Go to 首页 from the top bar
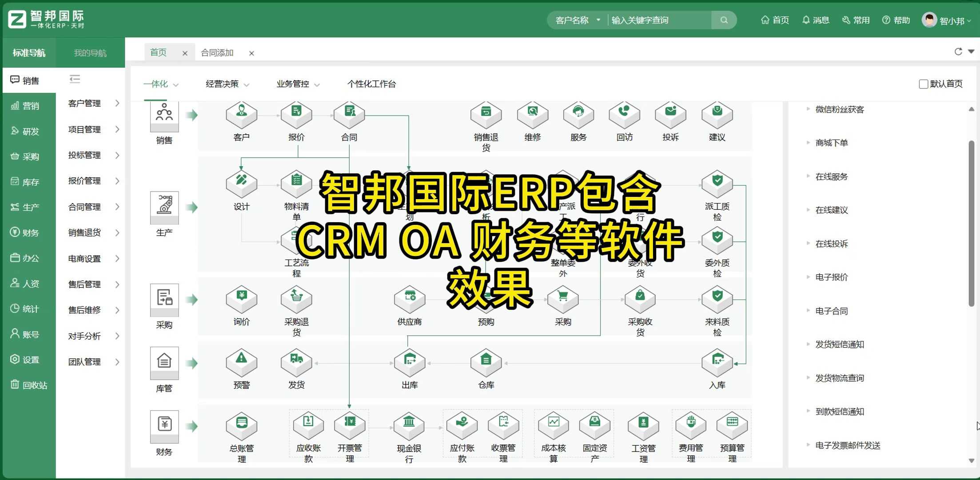 775,20
